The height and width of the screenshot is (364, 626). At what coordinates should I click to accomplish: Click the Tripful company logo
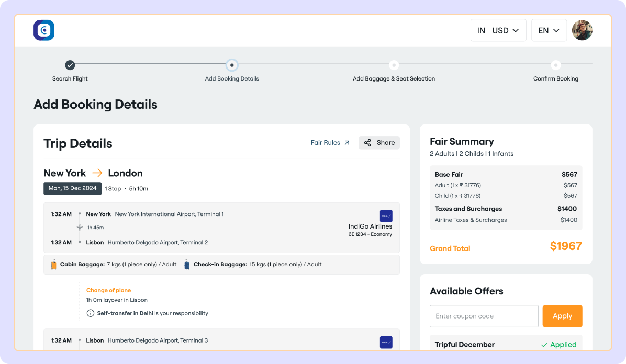44,30
